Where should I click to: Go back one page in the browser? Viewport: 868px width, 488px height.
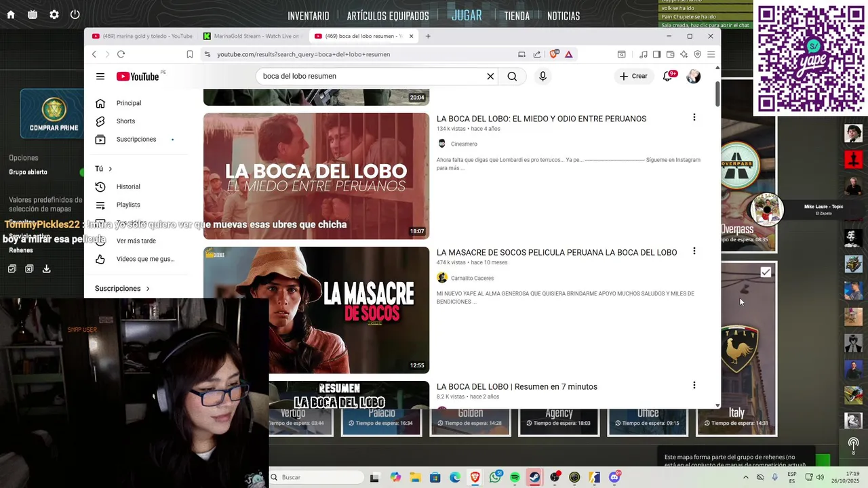pyautogui.click(x=94, y=54)
